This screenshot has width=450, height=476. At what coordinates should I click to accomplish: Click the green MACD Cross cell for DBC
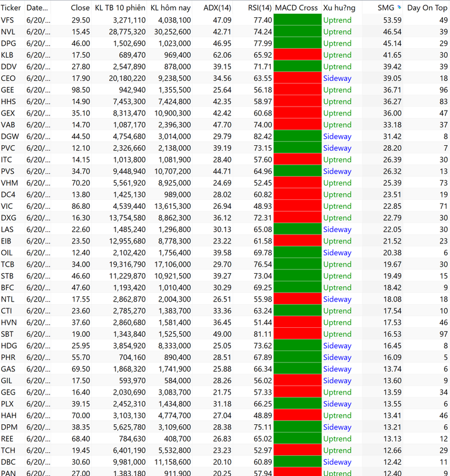297,462
